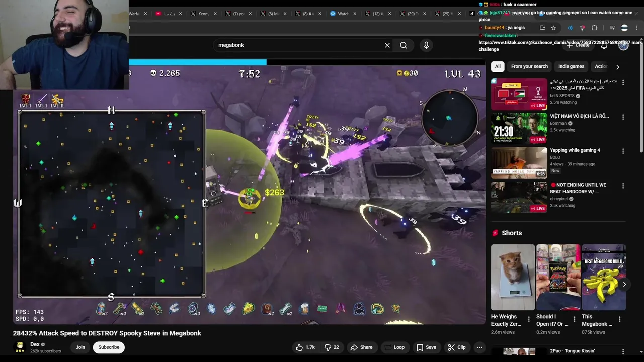This screenshot has height=362, width=644.
Task: Open the Dex channel name link
Action: coord(35,344)
